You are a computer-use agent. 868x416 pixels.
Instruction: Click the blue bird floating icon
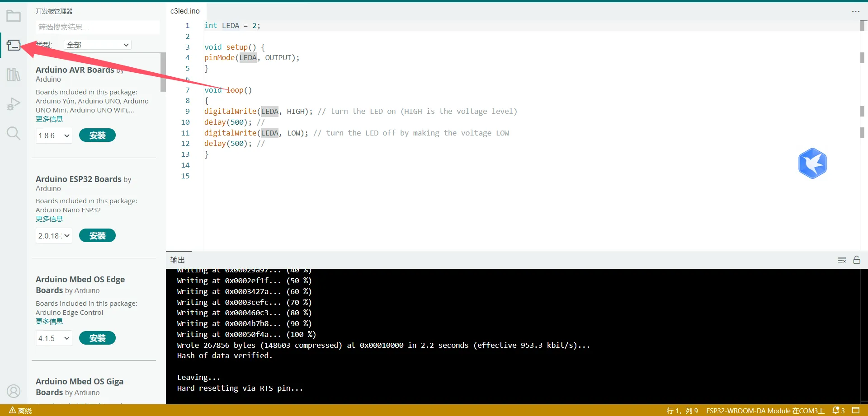tap(812, 164)
